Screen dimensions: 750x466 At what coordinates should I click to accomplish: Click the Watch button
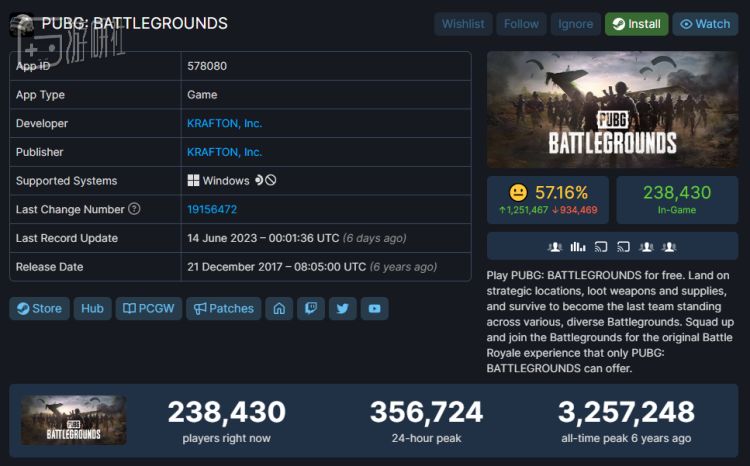pos(705,24)
